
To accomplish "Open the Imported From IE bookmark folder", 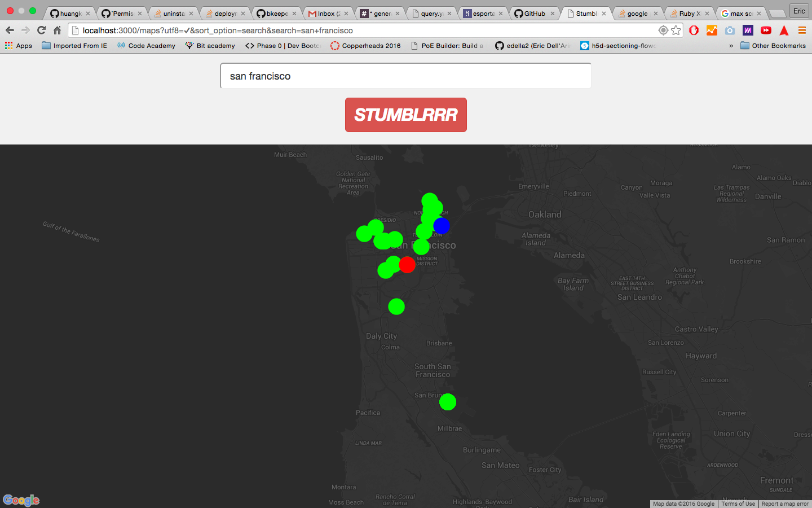I will pyautogui.click(x=74, y=46).
